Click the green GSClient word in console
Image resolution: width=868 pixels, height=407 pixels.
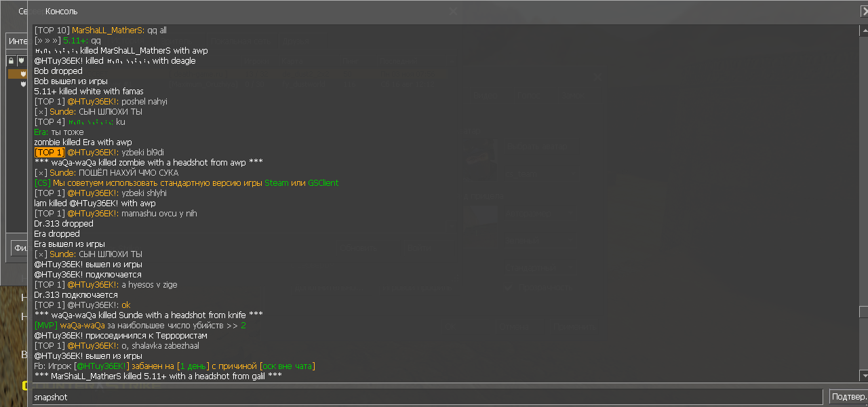coord(323,183)
